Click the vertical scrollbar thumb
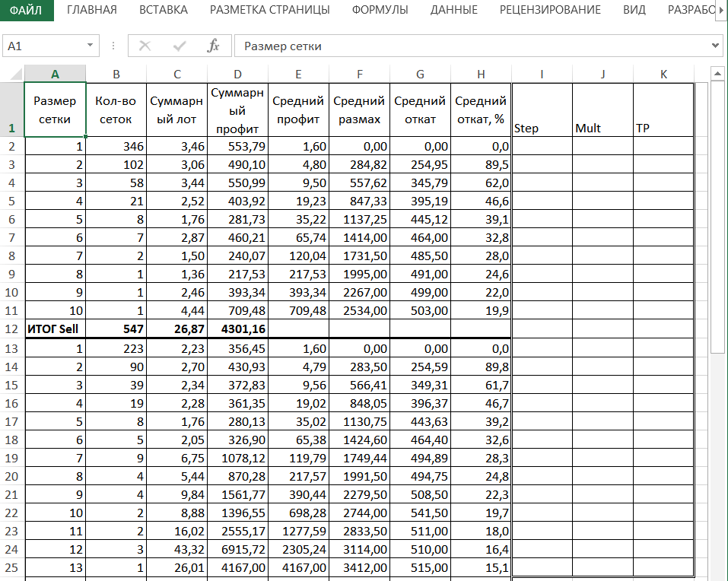 (717, 217)
